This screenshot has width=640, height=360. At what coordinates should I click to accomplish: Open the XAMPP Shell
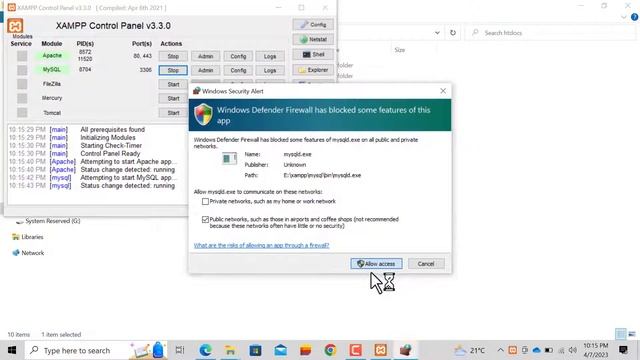313,54
